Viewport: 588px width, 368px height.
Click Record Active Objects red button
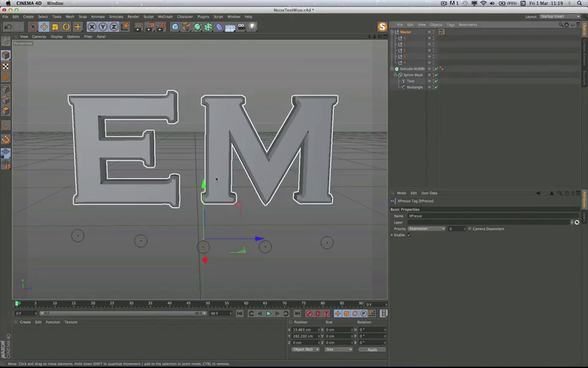point(309,313)
